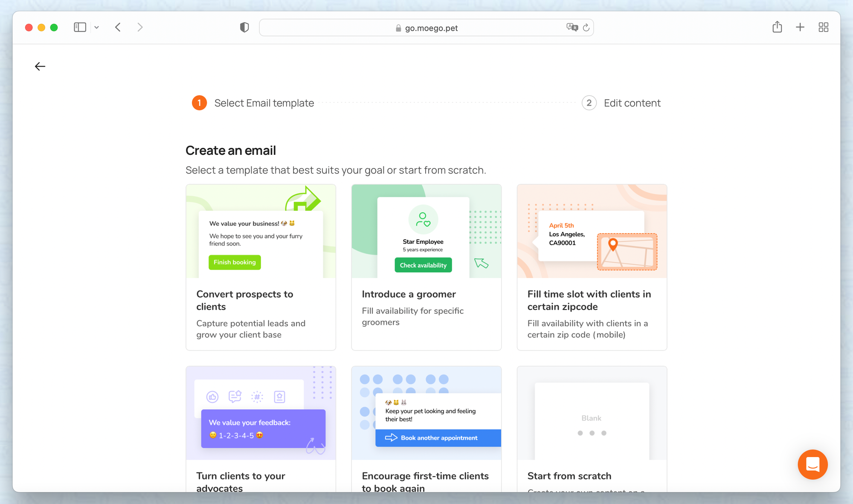
Task: Open the Share sheet icon
Action: (777, 28)
